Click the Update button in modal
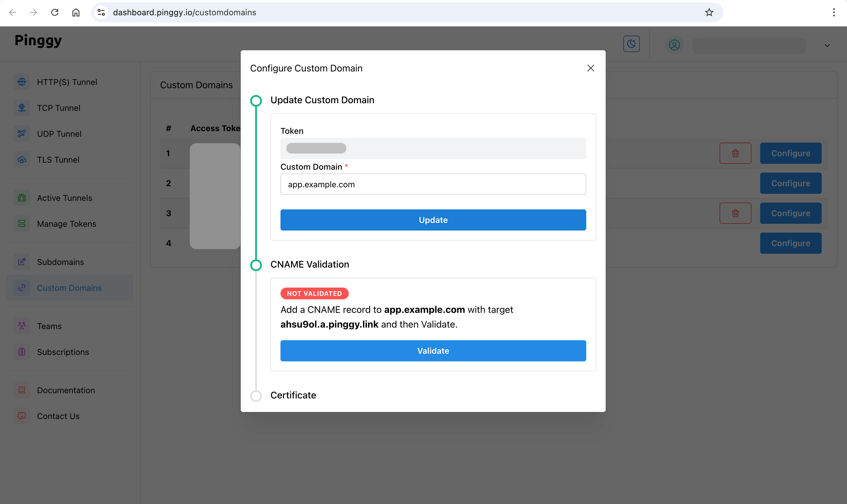The height and width of the screenshot is (504, 847). pos(433,220)
